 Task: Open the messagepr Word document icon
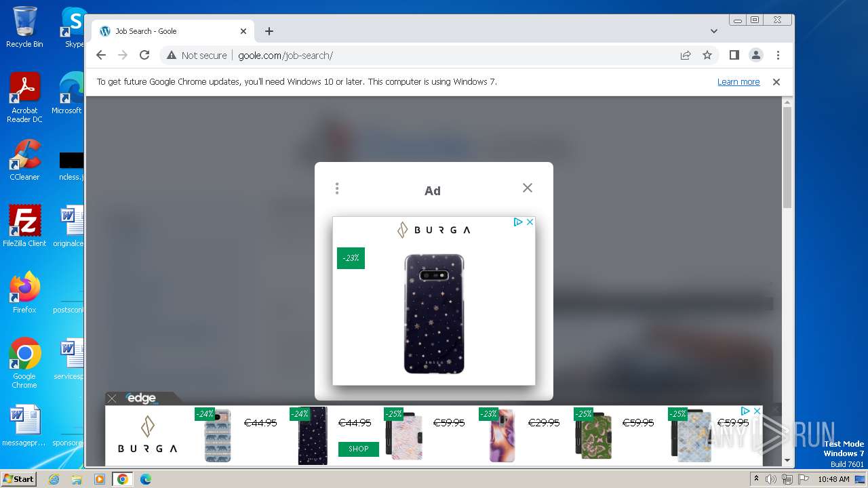point(24,426)
